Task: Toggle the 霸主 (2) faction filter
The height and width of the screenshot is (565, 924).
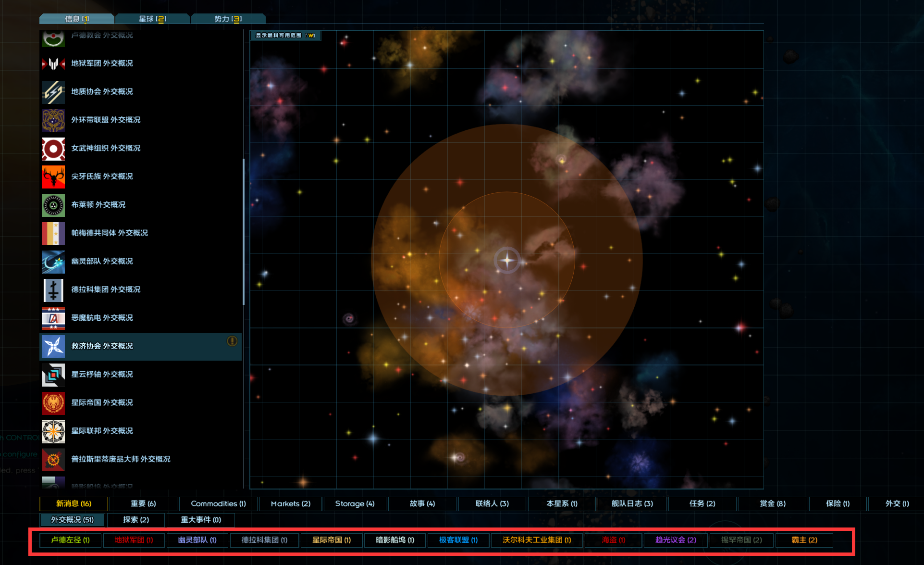Action: (804, 540)
